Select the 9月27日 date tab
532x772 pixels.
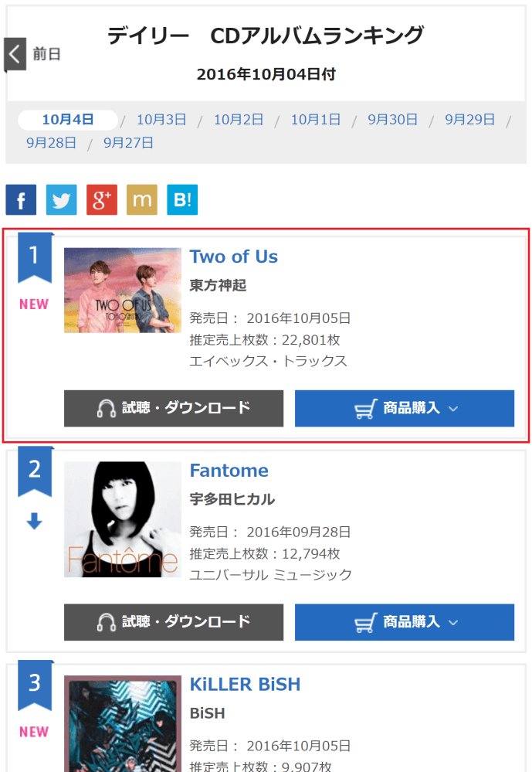(x=128, y=143)
